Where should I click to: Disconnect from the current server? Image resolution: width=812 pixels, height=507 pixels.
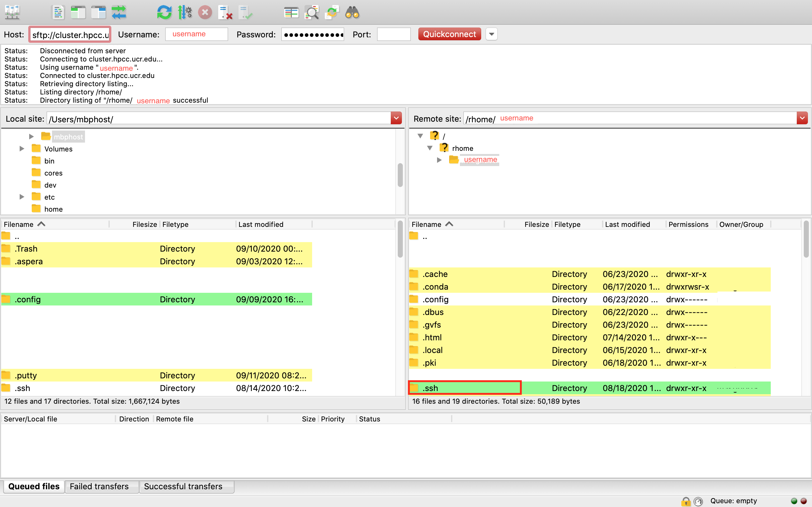click(225, 12)
